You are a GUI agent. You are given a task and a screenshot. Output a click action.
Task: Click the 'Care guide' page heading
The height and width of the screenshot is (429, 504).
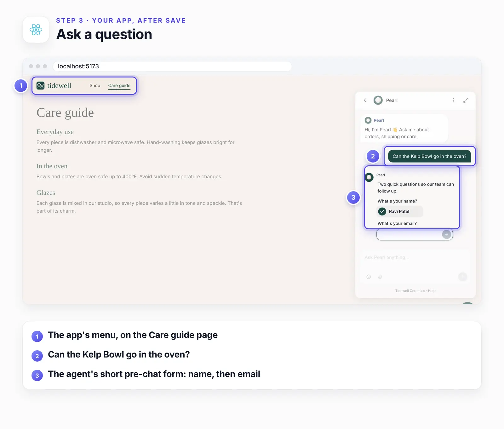(65, 113)
